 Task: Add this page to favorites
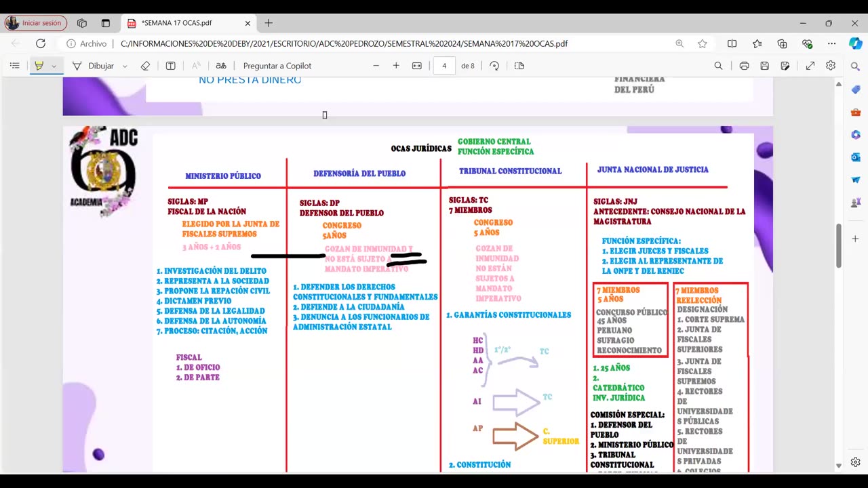pyautogui.click(x=703, y=43)
